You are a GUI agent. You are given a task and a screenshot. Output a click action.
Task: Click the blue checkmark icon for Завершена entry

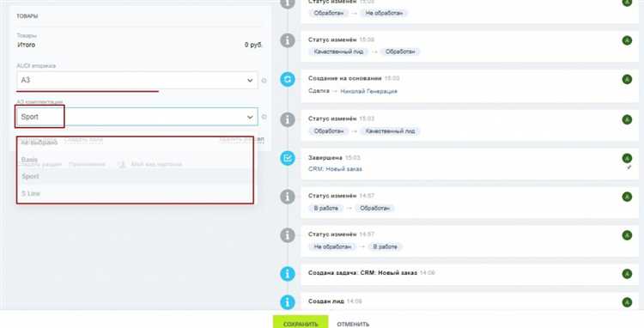pyautogui.click(x=288, y=158)
